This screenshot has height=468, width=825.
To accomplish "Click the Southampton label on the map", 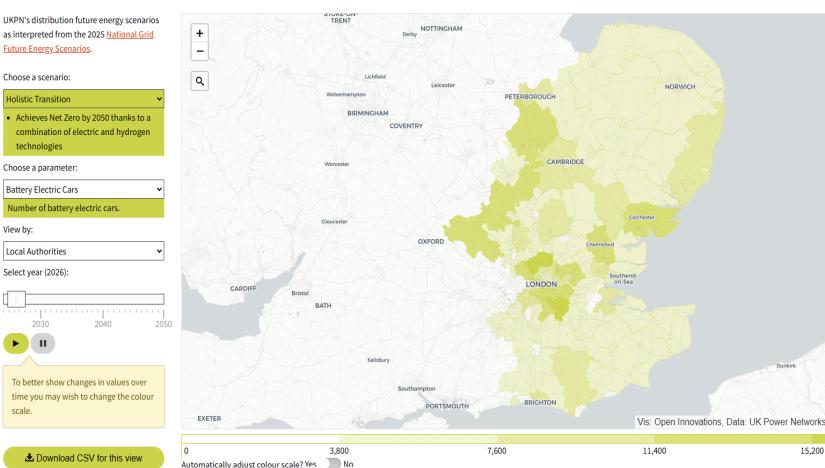I will coord(416,389).
